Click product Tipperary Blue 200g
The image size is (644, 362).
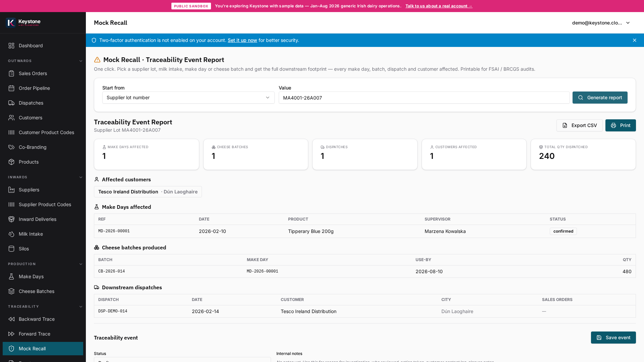(x=311, y=231)
